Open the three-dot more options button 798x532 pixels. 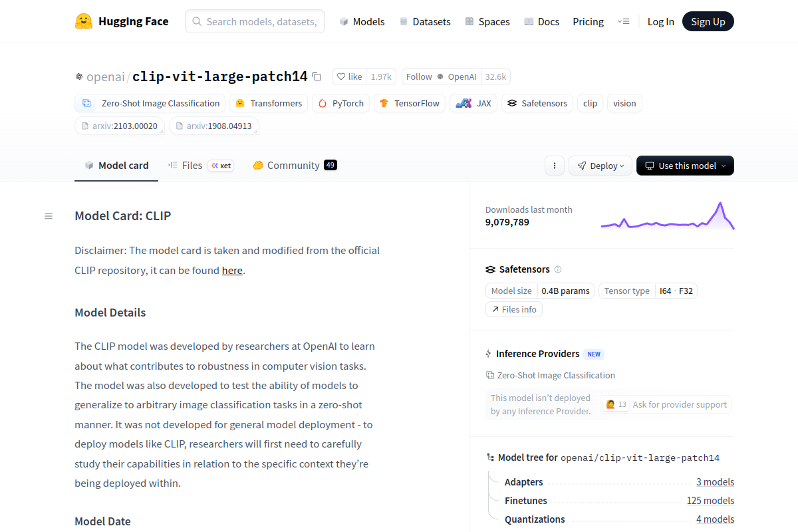pyautogui.click(x=555, y=166)
